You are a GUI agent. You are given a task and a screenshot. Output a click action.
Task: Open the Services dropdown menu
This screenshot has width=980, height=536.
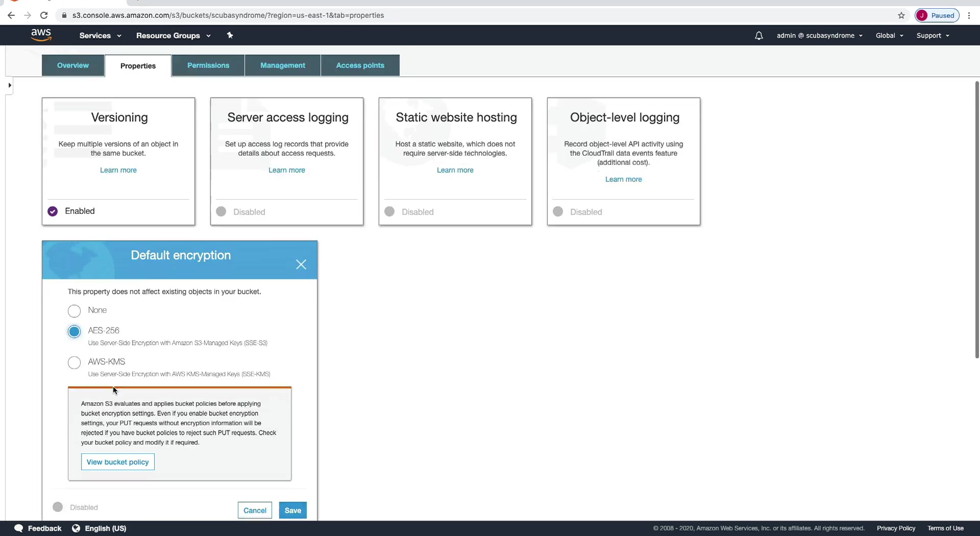point(100,36)
